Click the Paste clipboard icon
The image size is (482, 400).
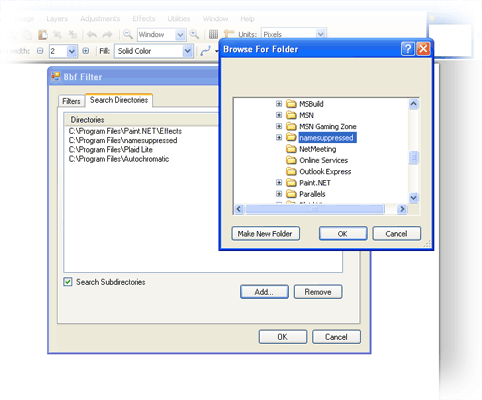pos(43,34)
